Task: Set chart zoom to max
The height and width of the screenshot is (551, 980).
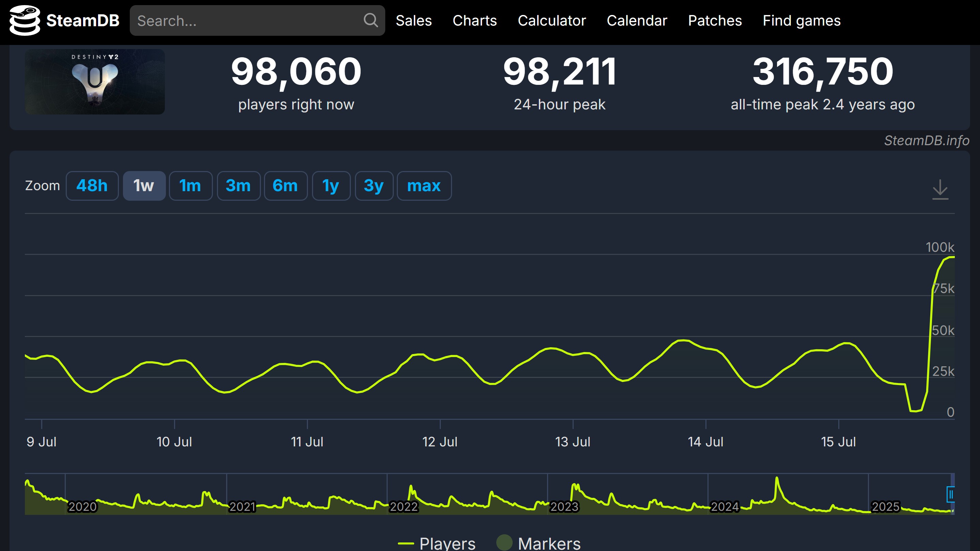Action: point(424,186)
